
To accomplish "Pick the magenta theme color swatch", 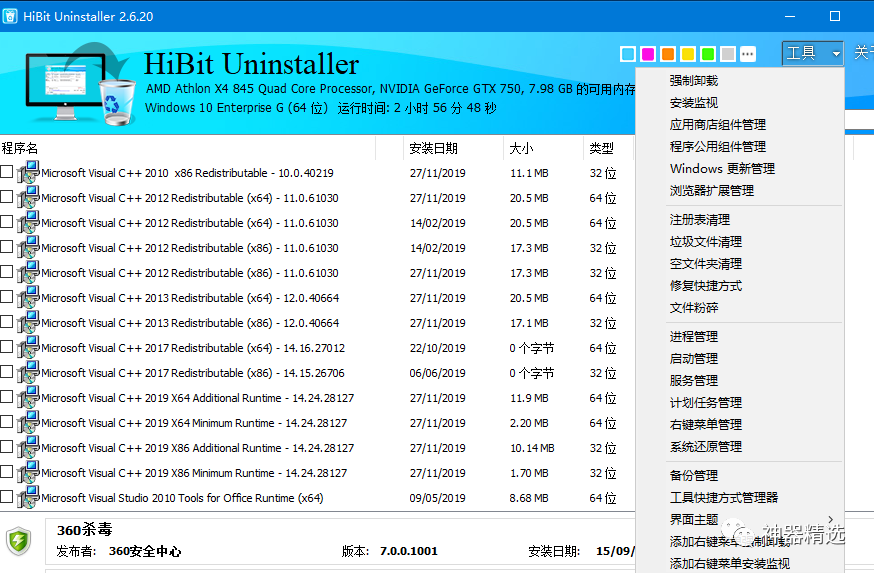I will 648,54.
